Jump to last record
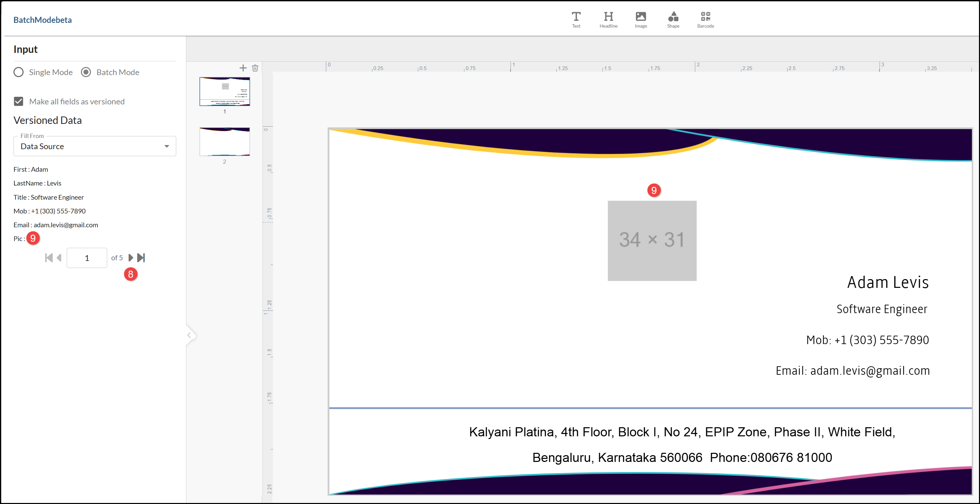980x504 pixels. click(141, 258)
